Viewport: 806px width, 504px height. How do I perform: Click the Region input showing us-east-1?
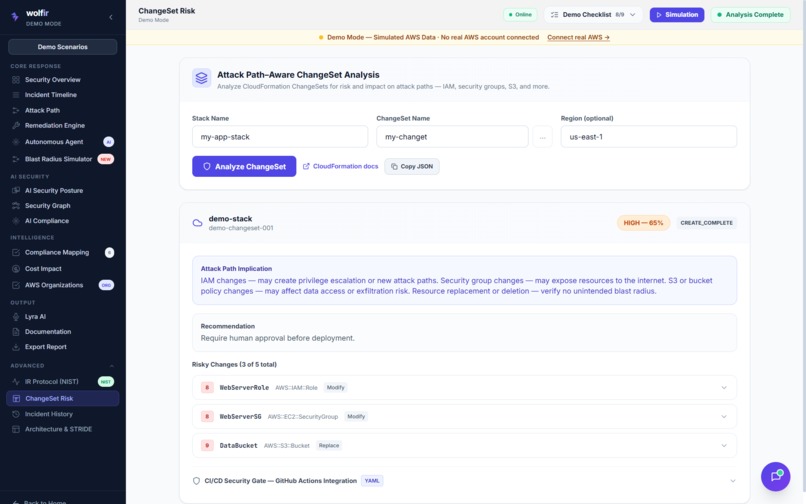[649, 137]
